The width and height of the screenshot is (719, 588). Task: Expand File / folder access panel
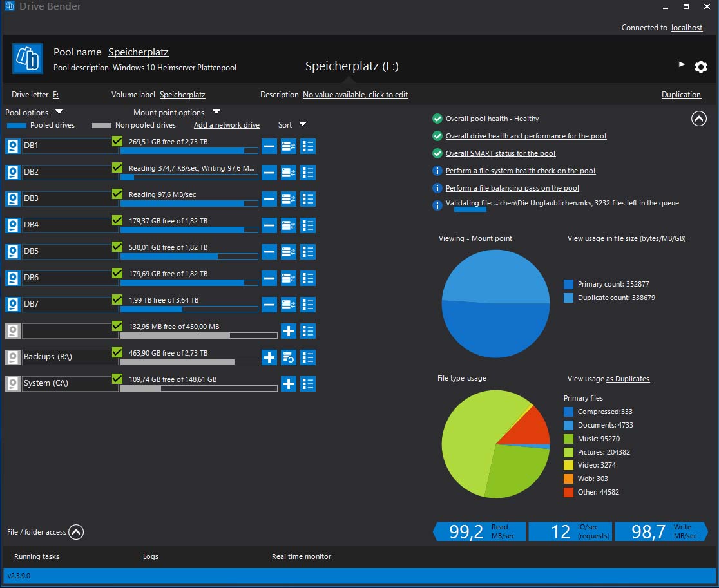[76, 532]
